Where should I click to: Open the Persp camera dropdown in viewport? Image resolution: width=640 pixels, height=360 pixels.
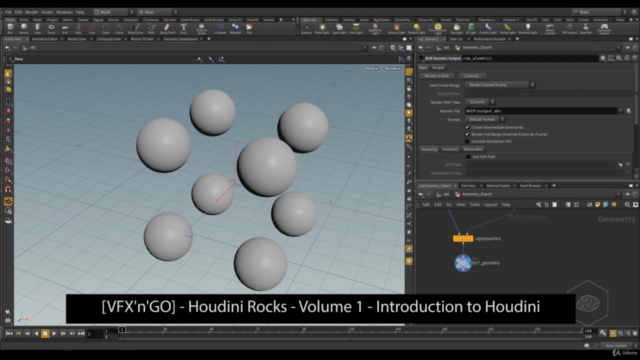[371, 68]
